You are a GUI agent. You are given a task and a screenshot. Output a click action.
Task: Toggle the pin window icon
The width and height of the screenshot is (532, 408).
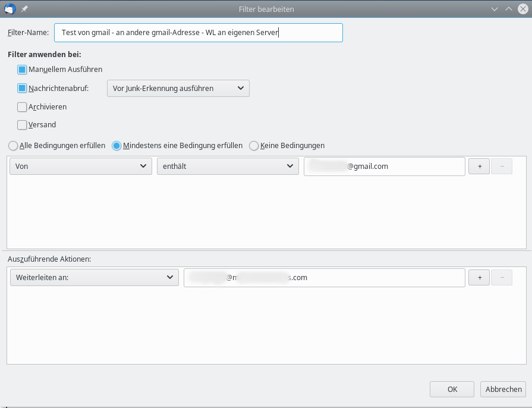[x=24, y=9]
